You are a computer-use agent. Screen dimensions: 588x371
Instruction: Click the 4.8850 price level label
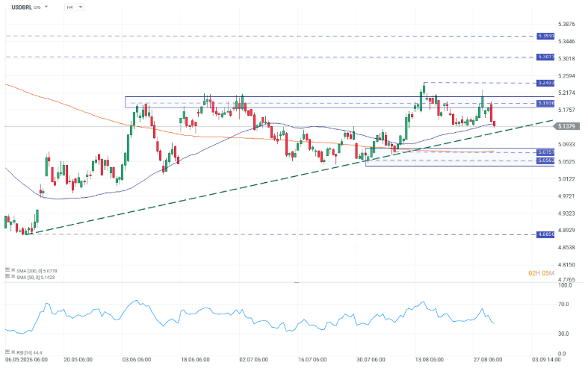click(x=545, y=234)
